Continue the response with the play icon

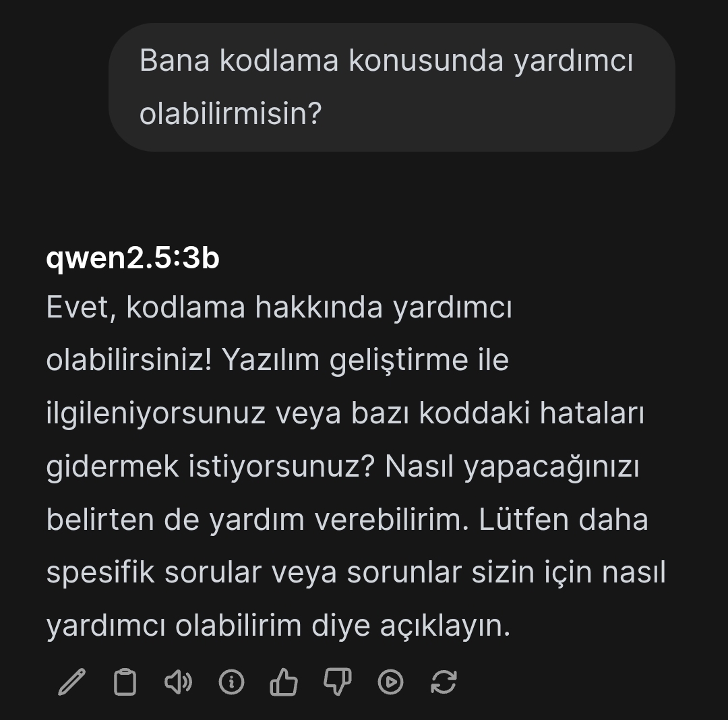[390, 682]
